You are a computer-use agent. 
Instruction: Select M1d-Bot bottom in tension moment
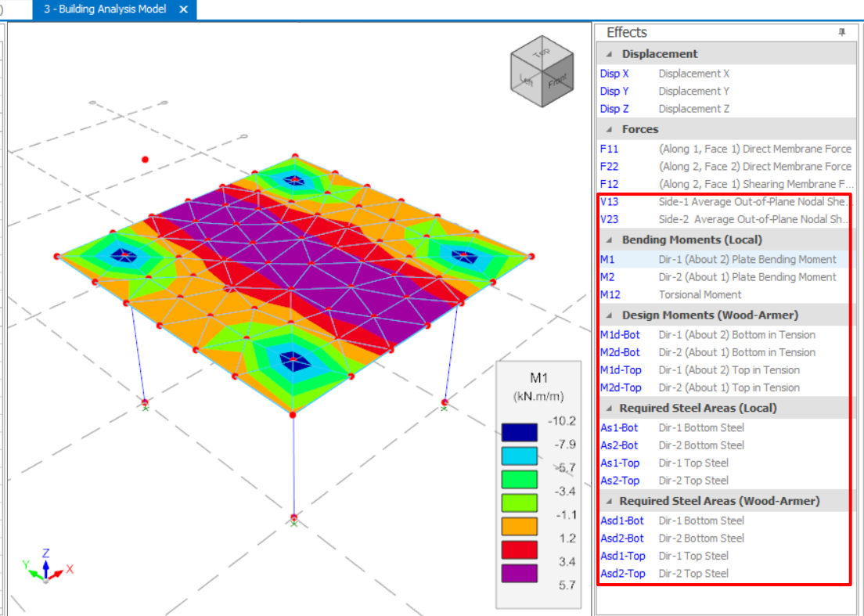coord(620,334)
